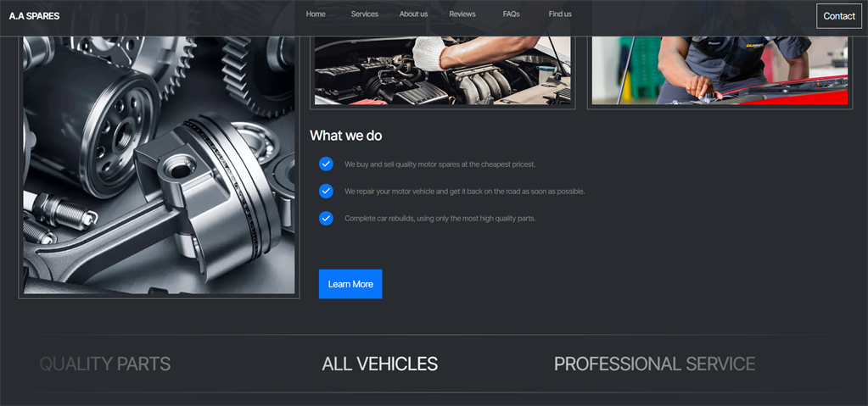Click the Learn More button

coord(350,284)
